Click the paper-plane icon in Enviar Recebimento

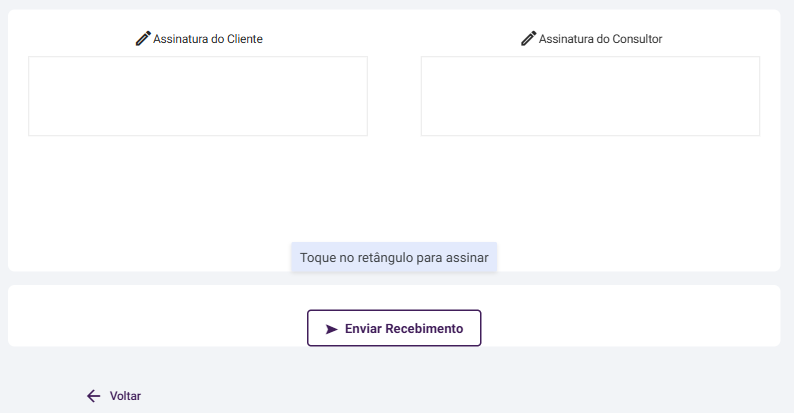[x=332, y=328]
